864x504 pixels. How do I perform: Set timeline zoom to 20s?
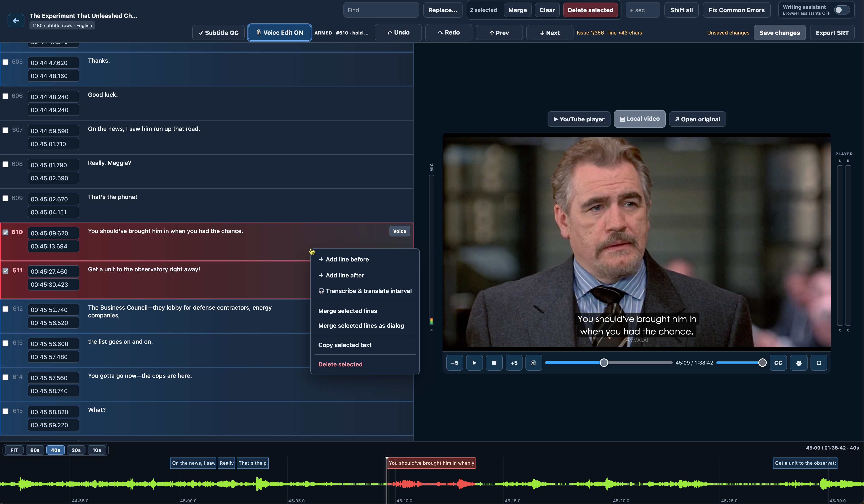(76, 450)
